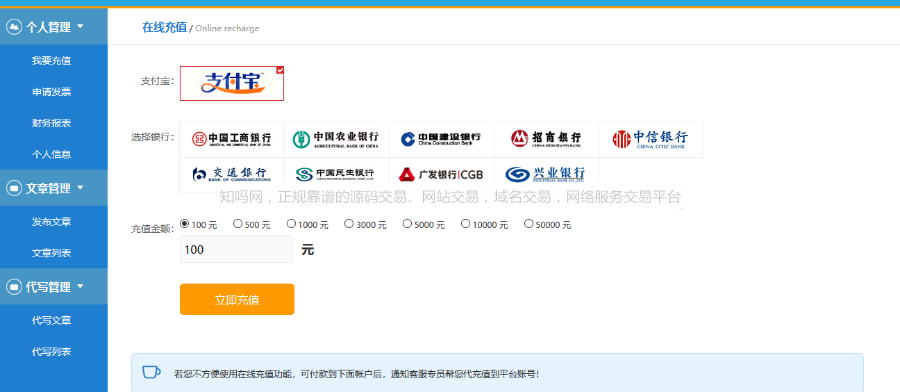
Task: Click the 文章管理 section icon
Action: coord(14,188)
